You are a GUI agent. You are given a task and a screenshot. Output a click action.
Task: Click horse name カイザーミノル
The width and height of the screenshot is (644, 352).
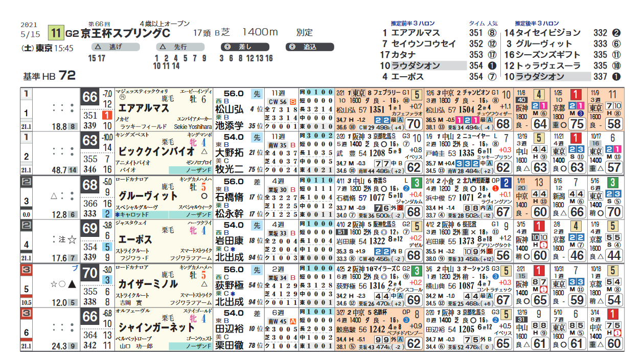(148, 283)
